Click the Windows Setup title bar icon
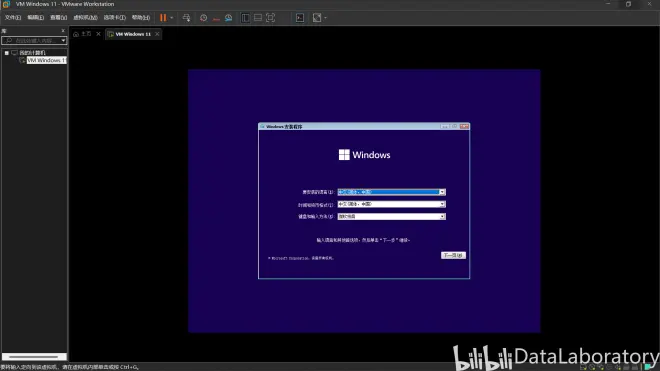The image size is (660, 371). click(262, 126)
